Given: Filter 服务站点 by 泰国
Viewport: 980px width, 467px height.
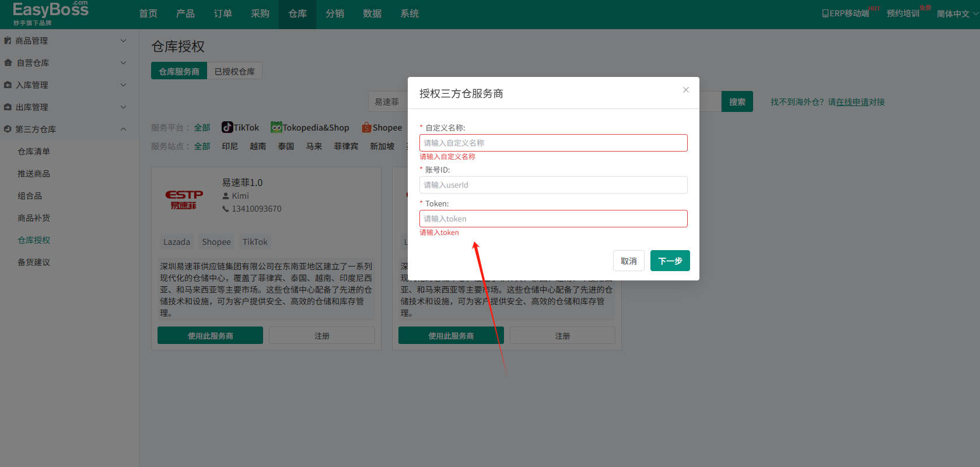Looking at the screenshot, I should pos(286,146).
